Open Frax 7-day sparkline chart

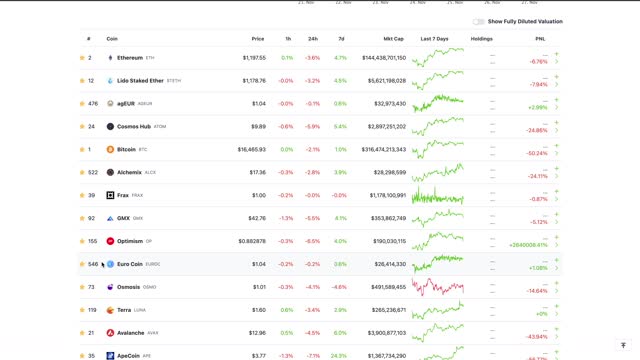(438, 196)
